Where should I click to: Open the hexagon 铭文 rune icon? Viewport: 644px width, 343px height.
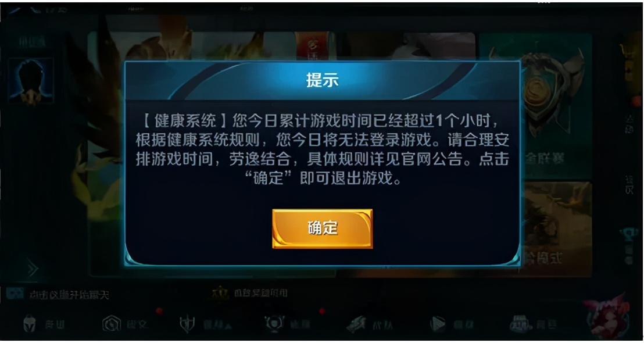[111, 324]
